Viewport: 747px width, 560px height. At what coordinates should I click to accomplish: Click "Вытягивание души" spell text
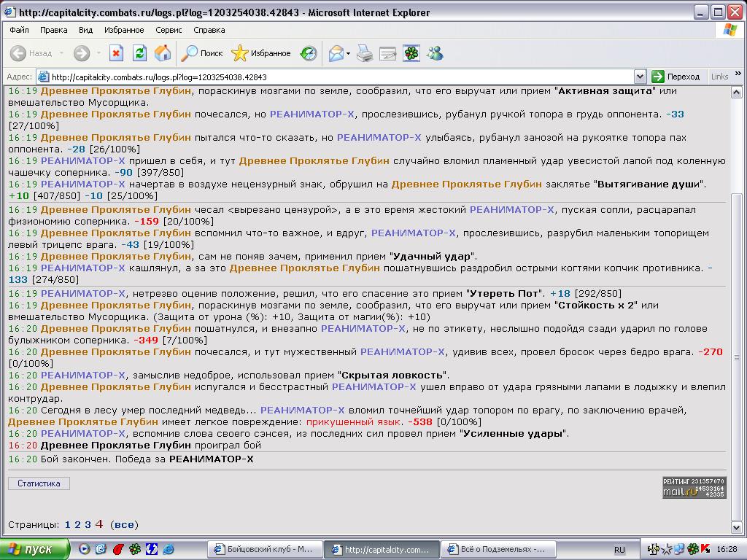pos(649,184)
